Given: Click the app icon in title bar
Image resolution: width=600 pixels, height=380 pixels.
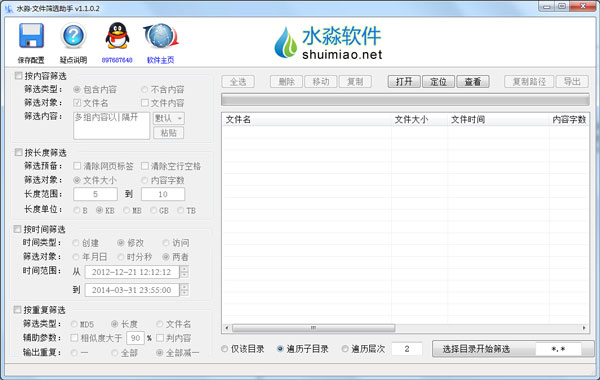Looking at the screenshot, I should pos(9,8).
